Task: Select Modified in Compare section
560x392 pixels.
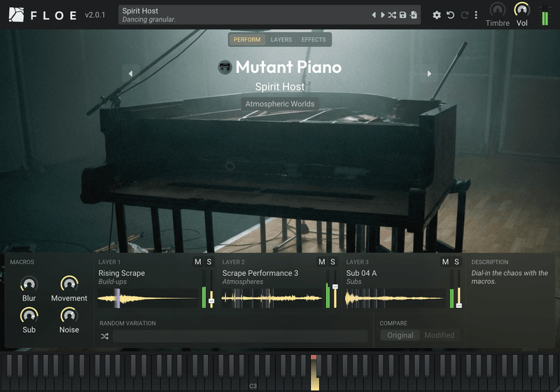Action: (x=440, y=335)
